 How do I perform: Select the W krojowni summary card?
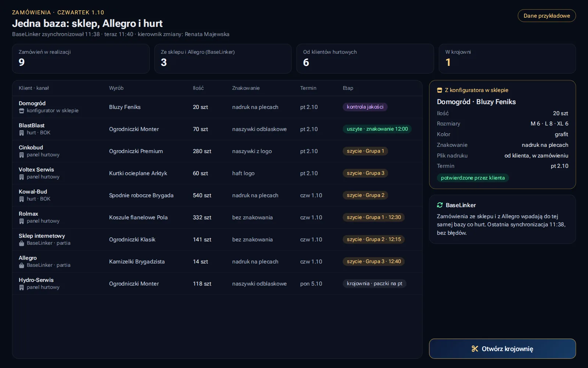pos(508,59)
